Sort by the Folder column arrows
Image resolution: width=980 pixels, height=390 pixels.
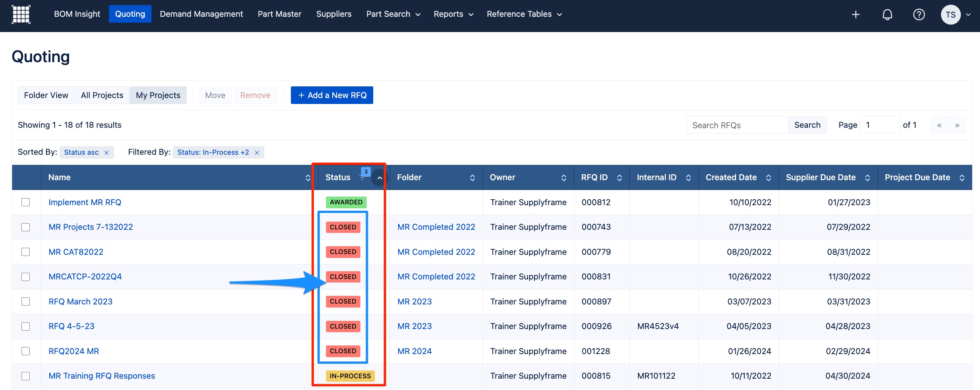click(472, 178)
